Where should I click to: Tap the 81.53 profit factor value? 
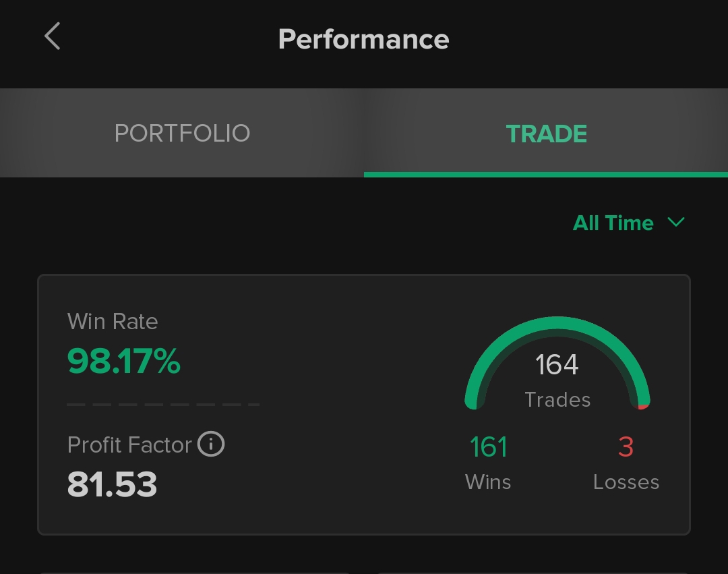pyautogui.click(x=113, y=484)
